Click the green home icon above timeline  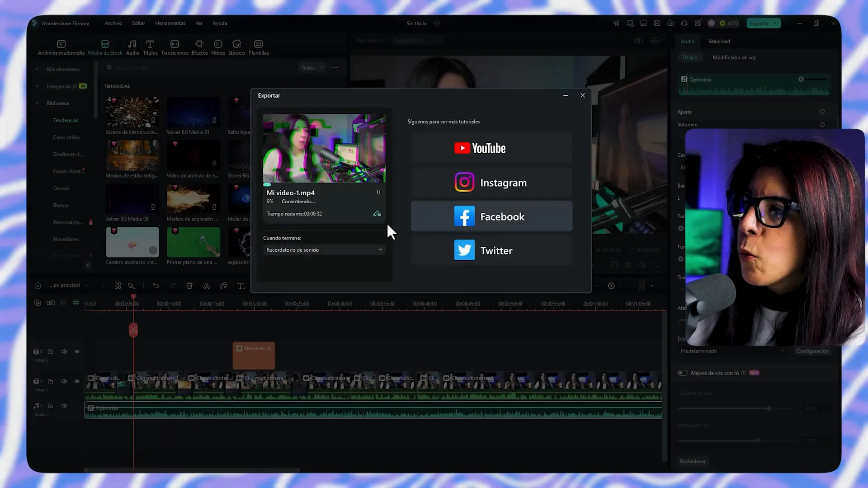[x=38, y=286]
